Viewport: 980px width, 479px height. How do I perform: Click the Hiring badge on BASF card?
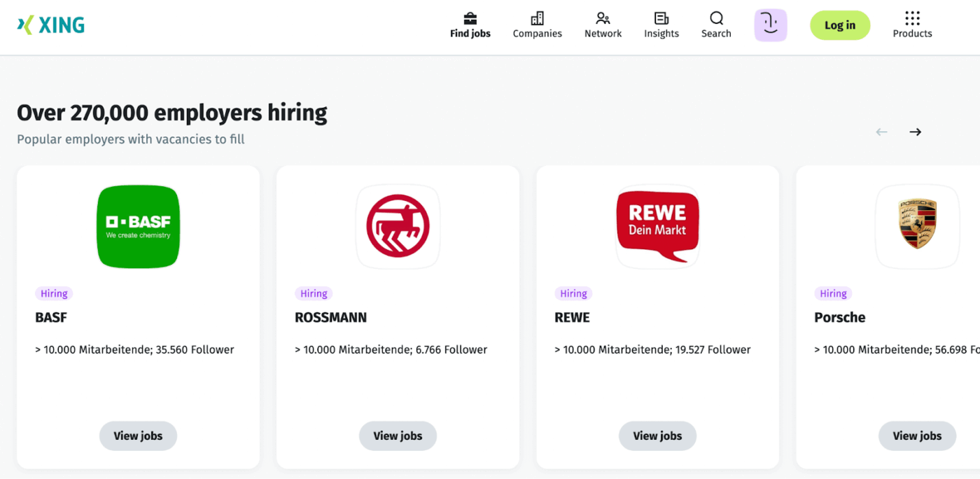(53, 293)
